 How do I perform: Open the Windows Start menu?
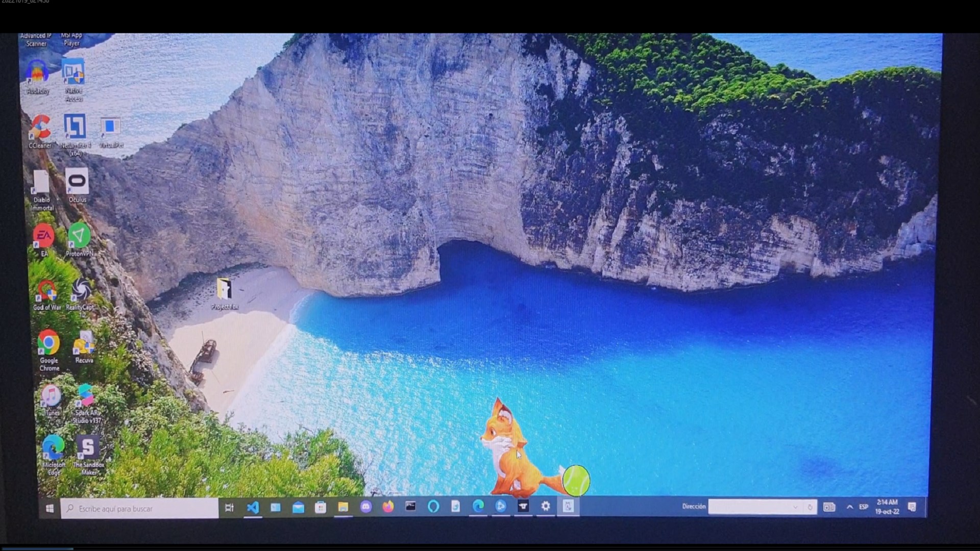(50, 509)
